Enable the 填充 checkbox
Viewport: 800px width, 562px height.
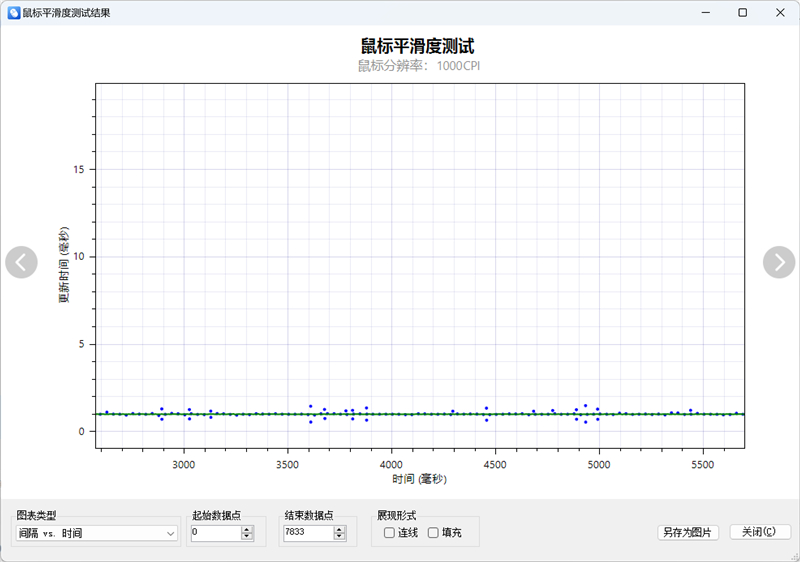point(433,533)
